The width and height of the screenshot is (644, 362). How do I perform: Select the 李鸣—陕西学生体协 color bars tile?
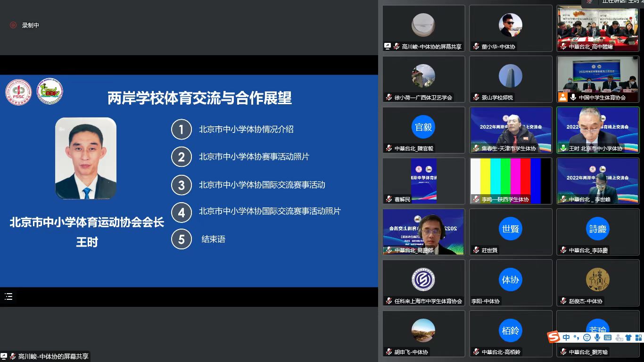pos(511,181)
